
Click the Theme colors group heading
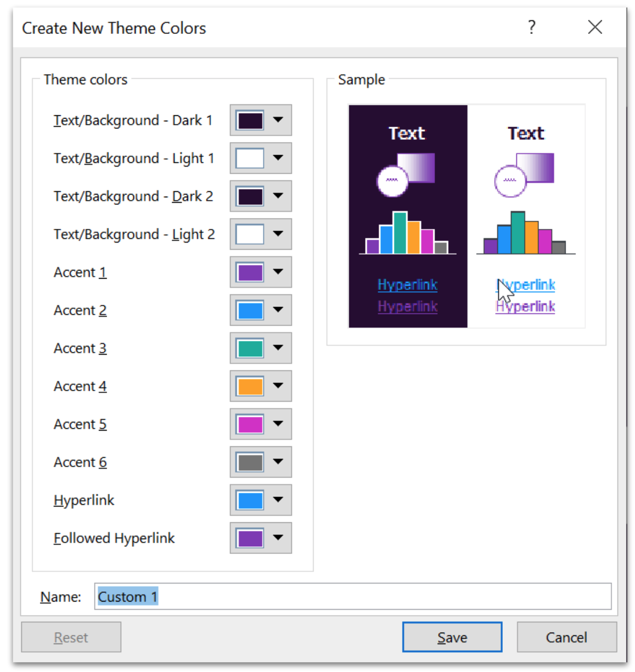[x=86, y=79]
